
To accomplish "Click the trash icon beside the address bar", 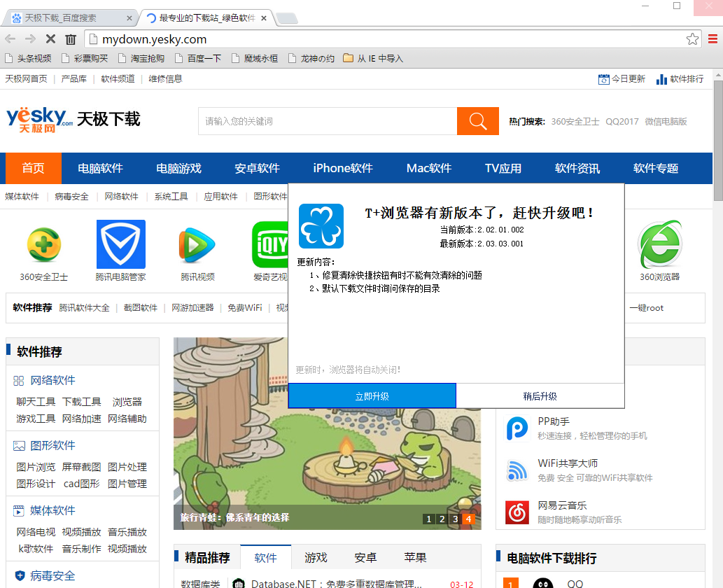I will (71, 39).
